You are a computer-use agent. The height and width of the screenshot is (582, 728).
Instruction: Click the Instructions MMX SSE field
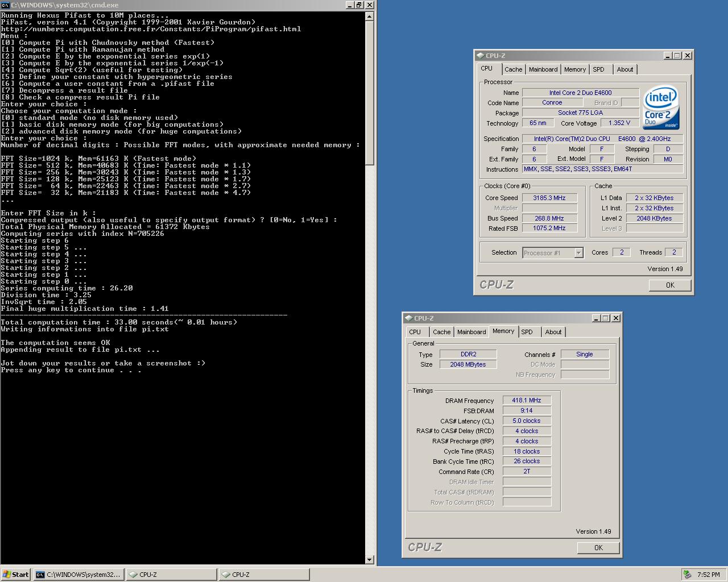[x=602, y=169]
